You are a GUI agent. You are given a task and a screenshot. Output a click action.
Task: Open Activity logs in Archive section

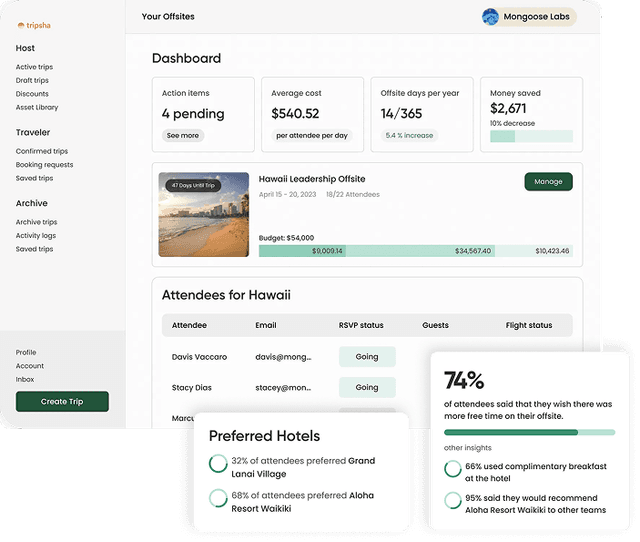[36, 236]
